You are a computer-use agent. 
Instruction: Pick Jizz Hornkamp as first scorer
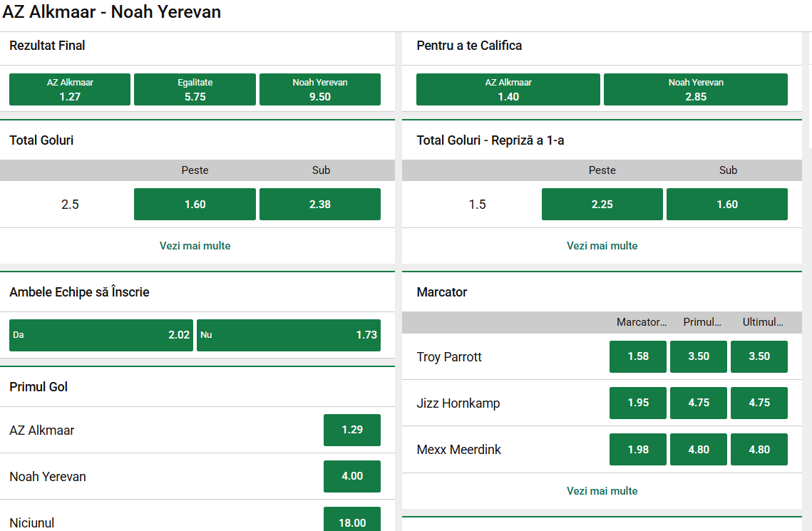[x=699, y=403]
